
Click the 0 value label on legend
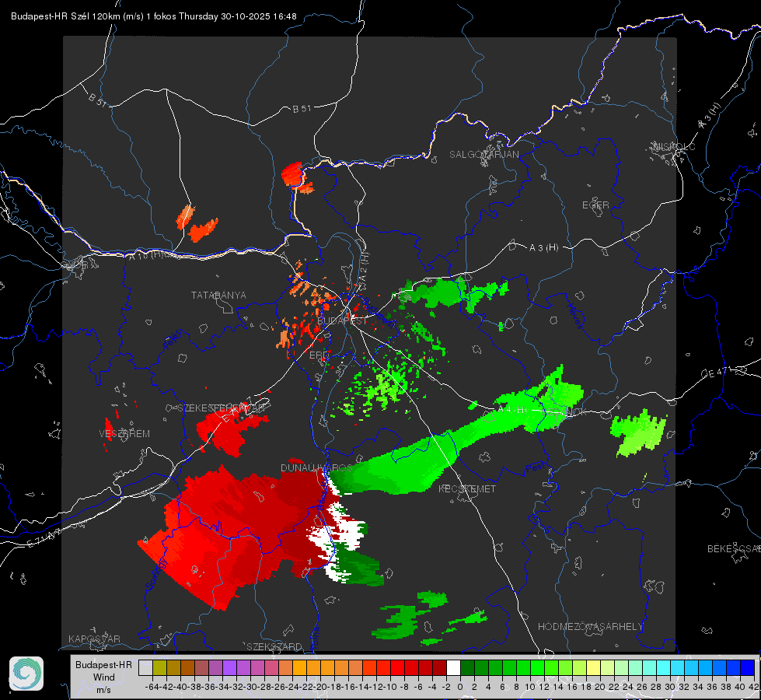point(460,687)
